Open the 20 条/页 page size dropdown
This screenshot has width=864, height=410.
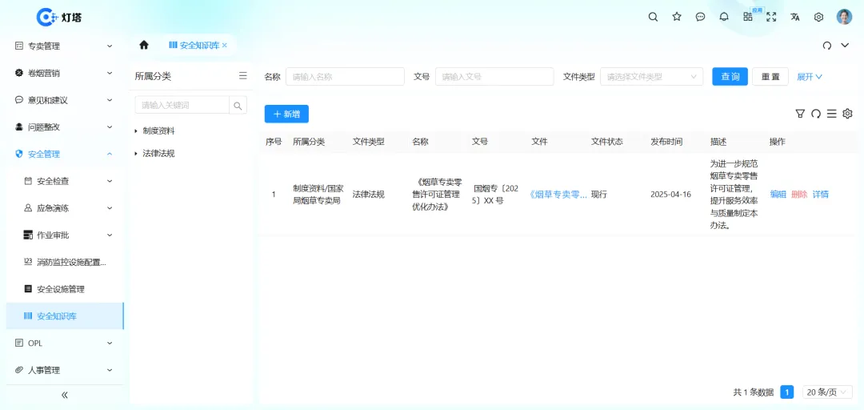point(827,392)
